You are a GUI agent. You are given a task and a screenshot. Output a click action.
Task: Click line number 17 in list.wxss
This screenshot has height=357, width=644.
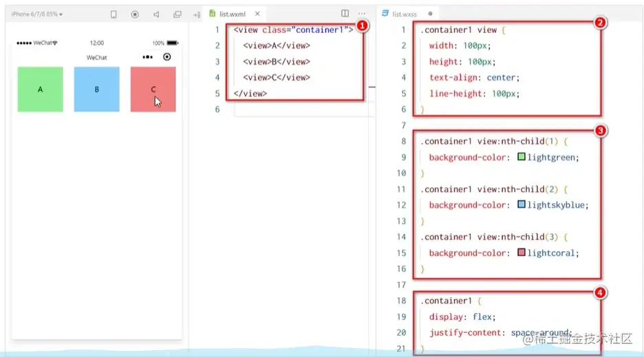[401, 285]
